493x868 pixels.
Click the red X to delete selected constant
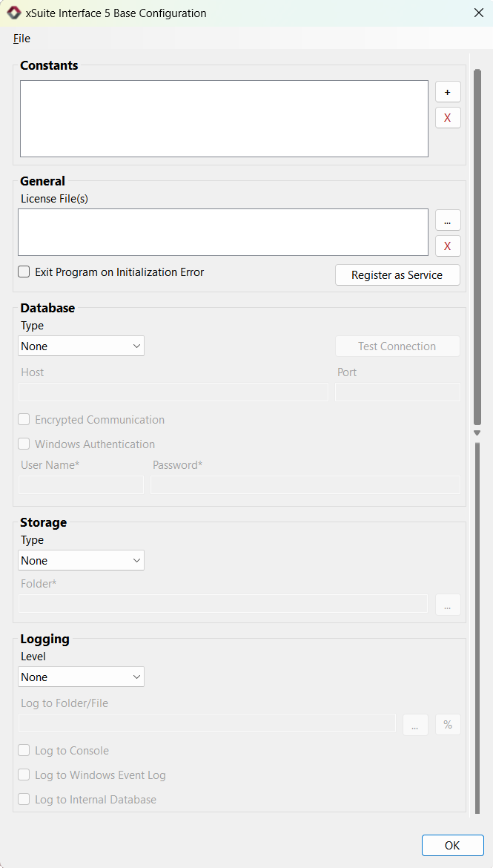447,117
